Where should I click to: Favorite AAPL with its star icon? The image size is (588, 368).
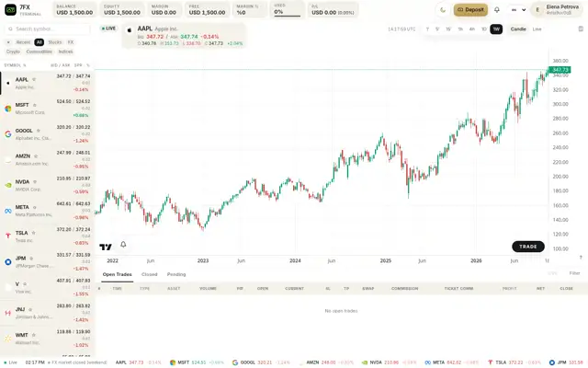pyautogui.click(x=34, y=79)
